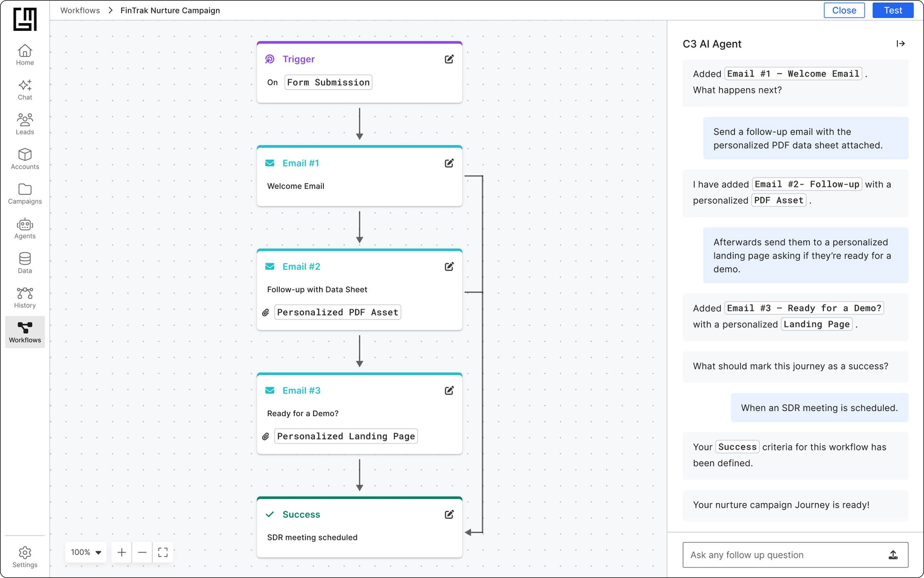Edit the Email #3 node
Viewport: 924px width, 578px height.
point(449,390)
